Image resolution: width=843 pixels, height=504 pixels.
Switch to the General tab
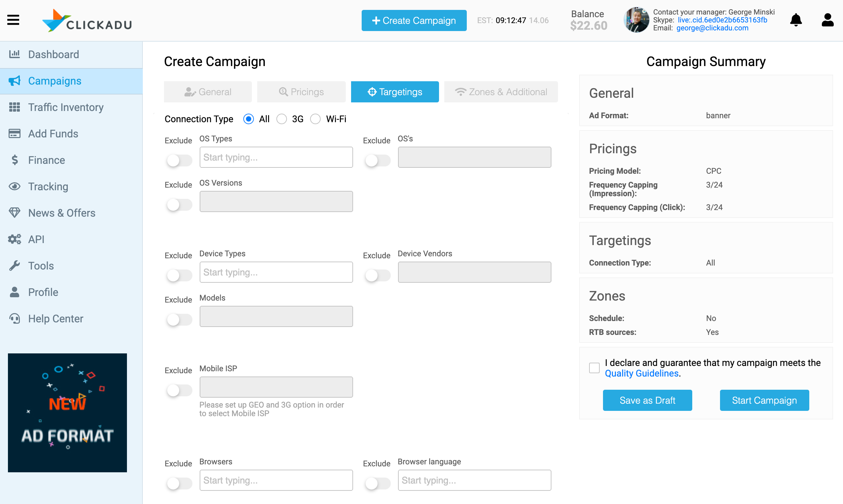pyautogui.click(x=208, y=92)
